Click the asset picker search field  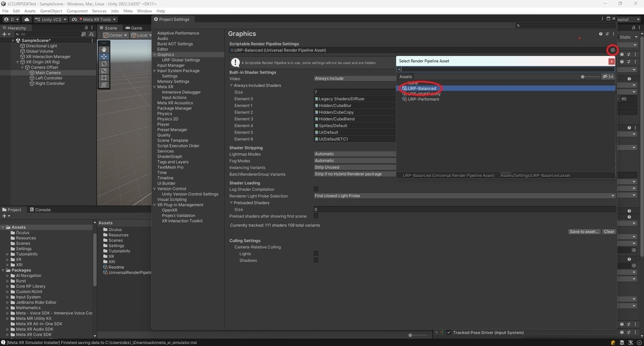click(506, 69)
